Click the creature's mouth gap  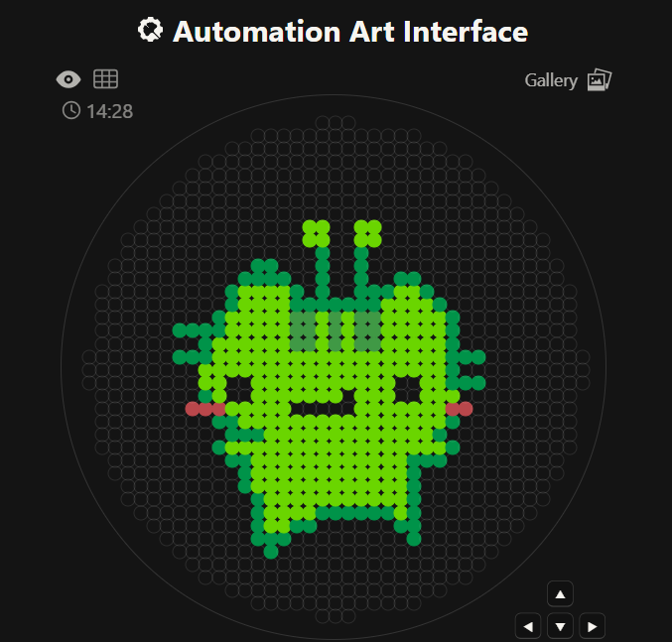coord(323,409)
